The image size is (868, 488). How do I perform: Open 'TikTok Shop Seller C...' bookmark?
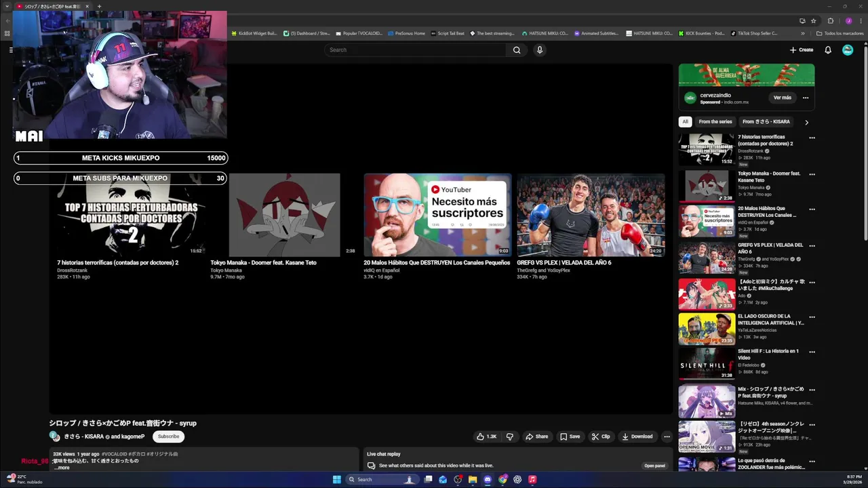[x=753, y=33]
